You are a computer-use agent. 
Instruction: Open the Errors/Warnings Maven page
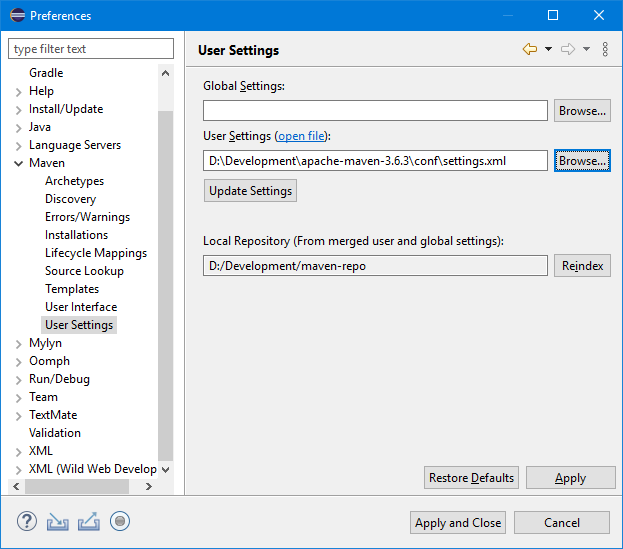coord(87,217)
